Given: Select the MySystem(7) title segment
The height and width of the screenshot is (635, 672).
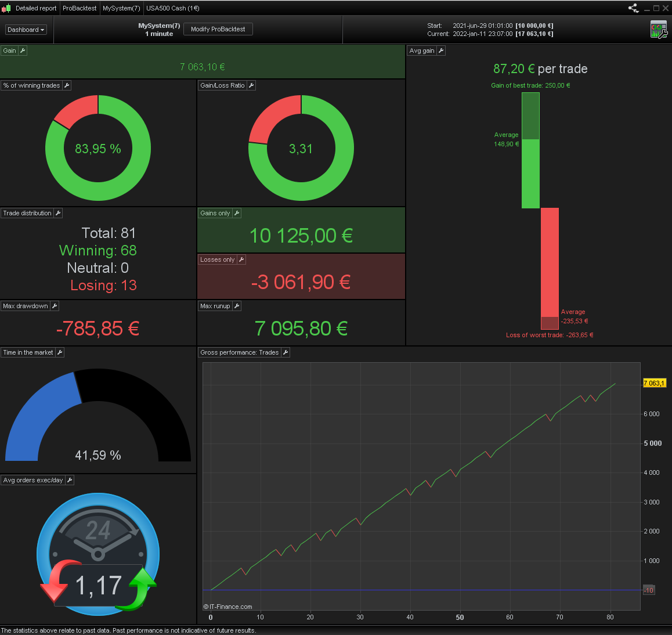Looking at the screenshot, I should 121,8.
